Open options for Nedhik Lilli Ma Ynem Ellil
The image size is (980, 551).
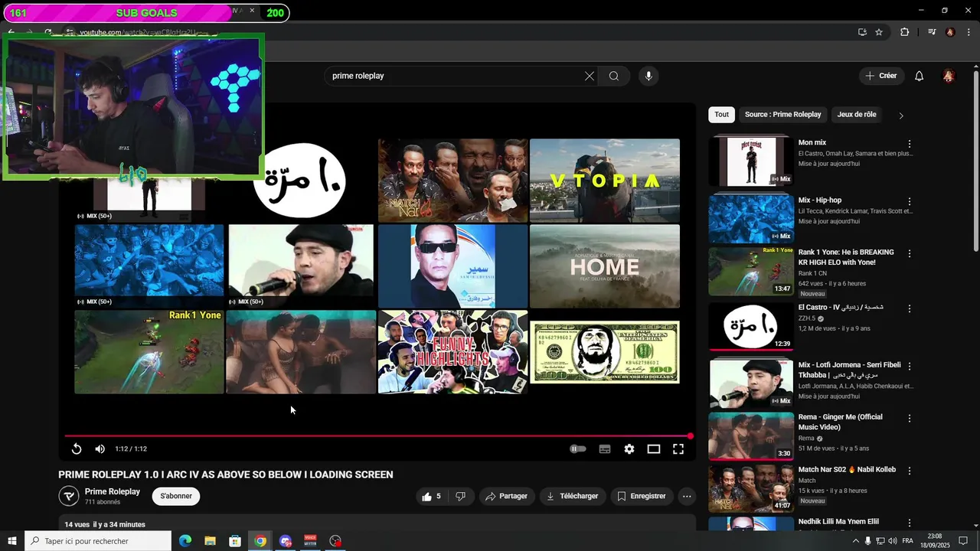pyautogui.click(x=910, y=523)
